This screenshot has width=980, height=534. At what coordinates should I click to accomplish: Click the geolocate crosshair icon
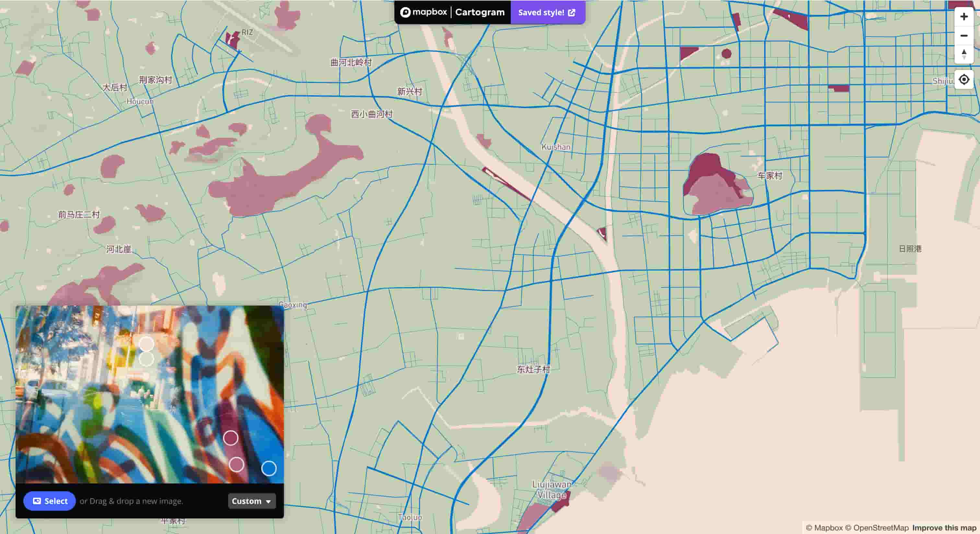click(x=964, y=80)
